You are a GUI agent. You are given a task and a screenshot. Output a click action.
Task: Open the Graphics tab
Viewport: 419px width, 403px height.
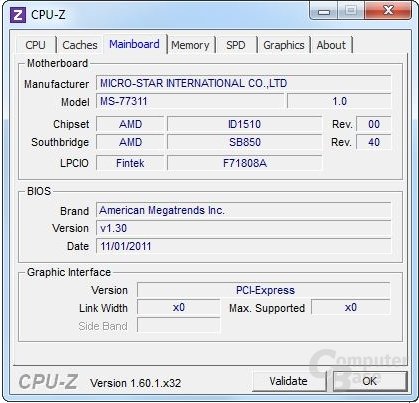pos(284,45)
